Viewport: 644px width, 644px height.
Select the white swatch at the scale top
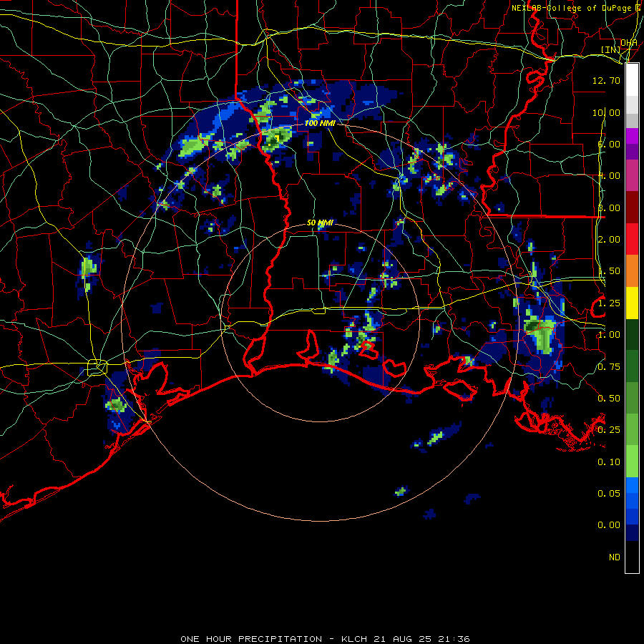(632, 79)
